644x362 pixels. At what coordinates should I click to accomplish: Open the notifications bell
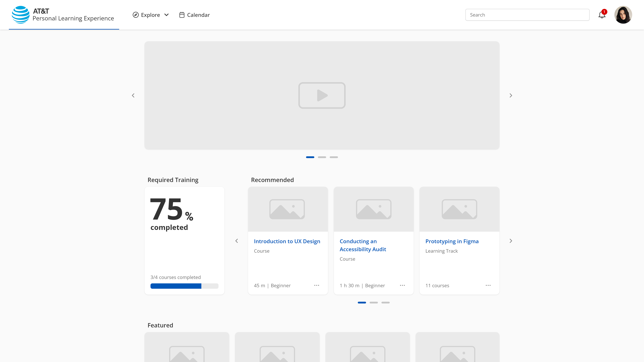(x=602, y=15)
